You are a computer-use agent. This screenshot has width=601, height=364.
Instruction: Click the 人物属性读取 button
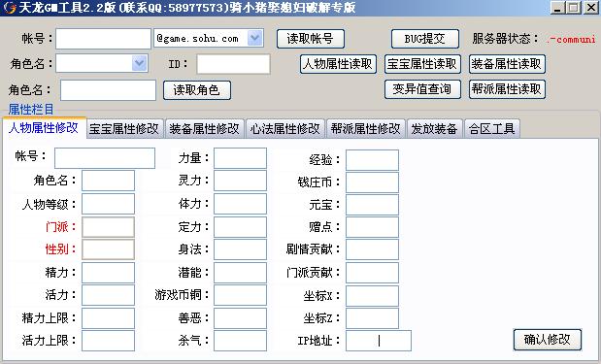pyautogui.click(x=338, y=64)
